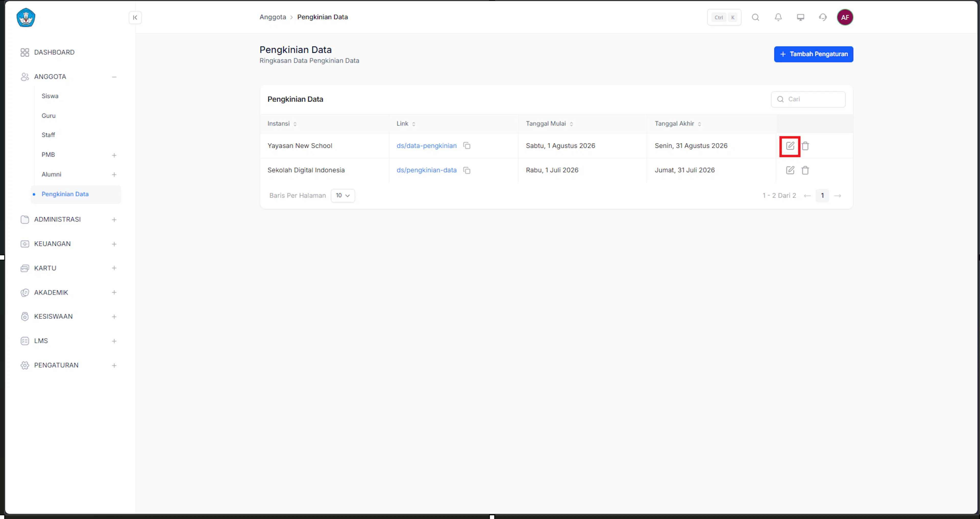Screen dimensions: 980x519
Task: Open the rows per page dropdown
Action: click(x=343, y=196)
